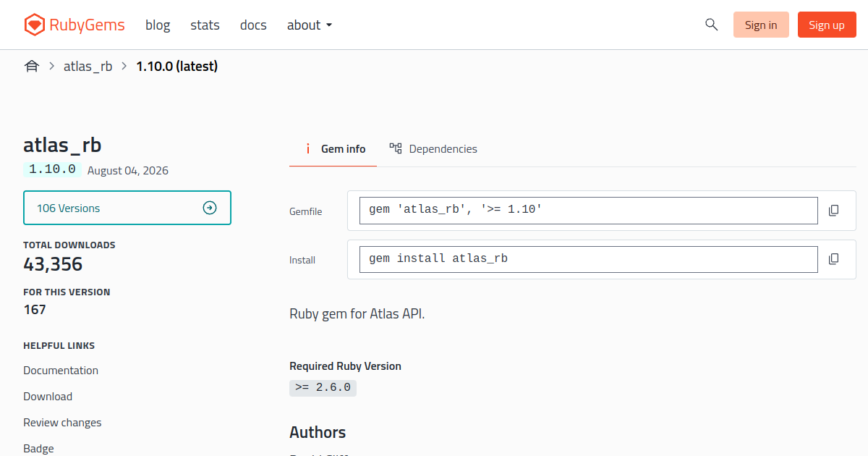Click the gem install command field
868x456 pixels.
(589, 259)
